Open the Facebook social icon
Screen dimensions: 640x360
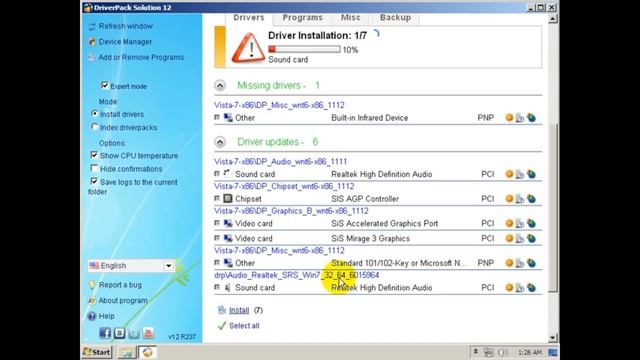click(105, 333)
